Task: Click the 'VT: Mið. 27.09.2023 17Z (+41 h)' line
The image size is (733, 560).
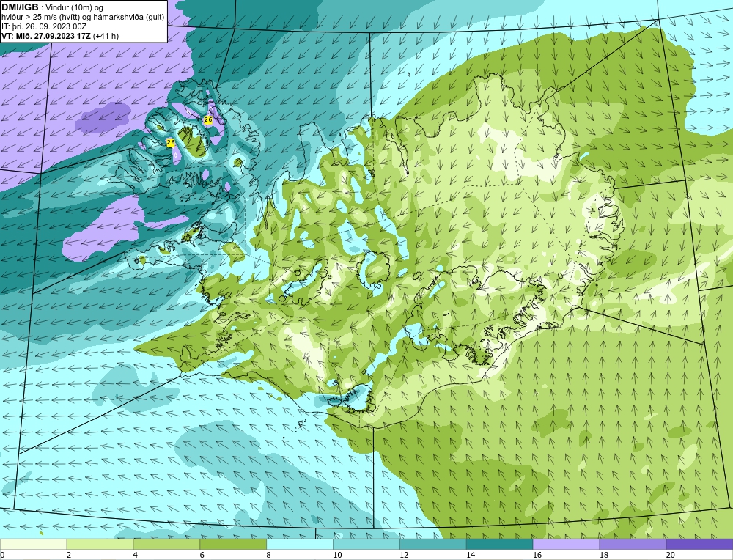Action: coord(60,36)
